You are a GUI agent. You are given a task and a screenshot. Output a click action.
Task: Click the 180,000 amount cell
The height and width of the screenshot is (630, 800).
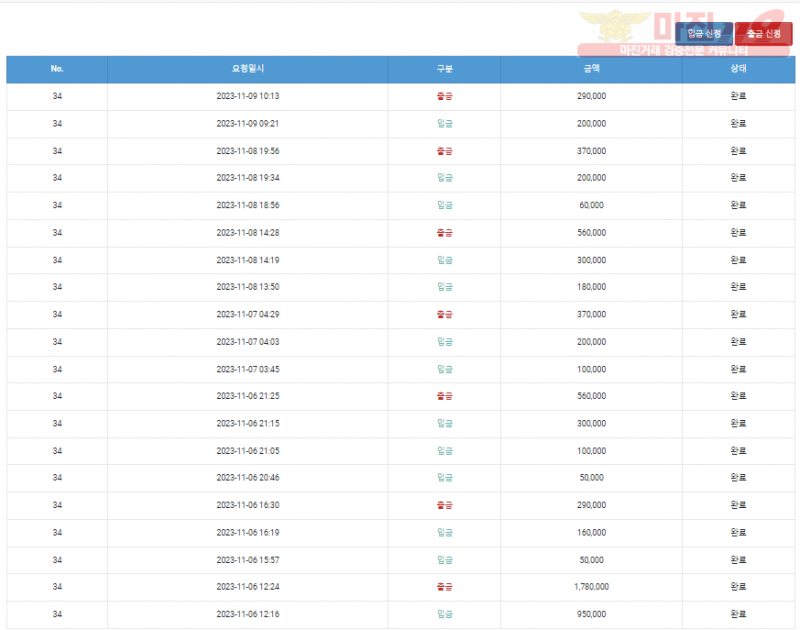point(591,287)
